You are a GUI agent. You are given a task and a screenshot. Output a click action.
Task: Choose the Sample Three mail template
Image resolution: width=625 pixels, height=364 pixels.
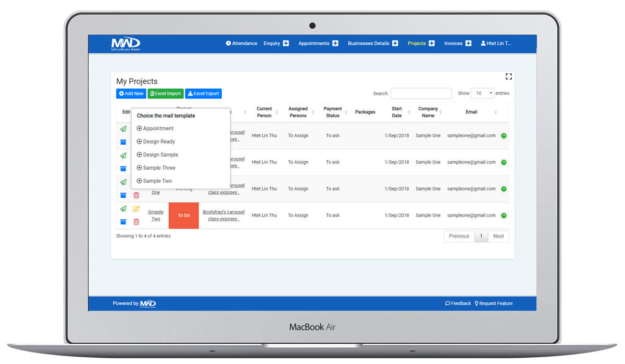[159, 168]
